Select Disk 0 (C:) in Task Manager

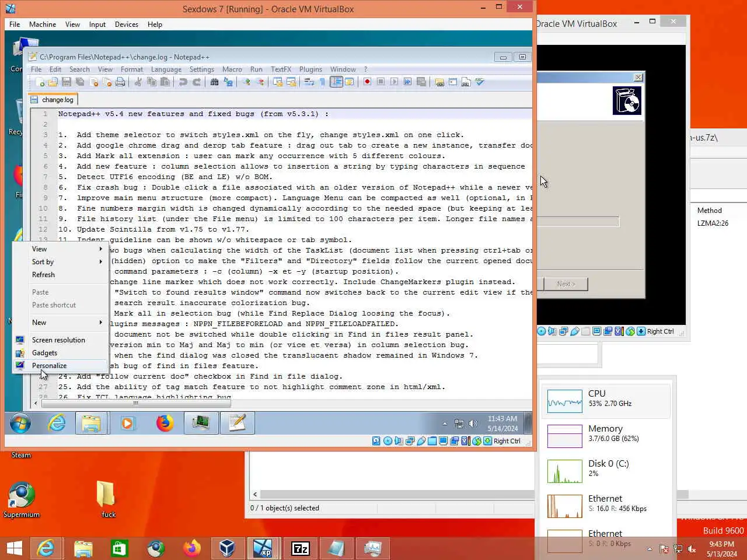click(x=606, y=471)
